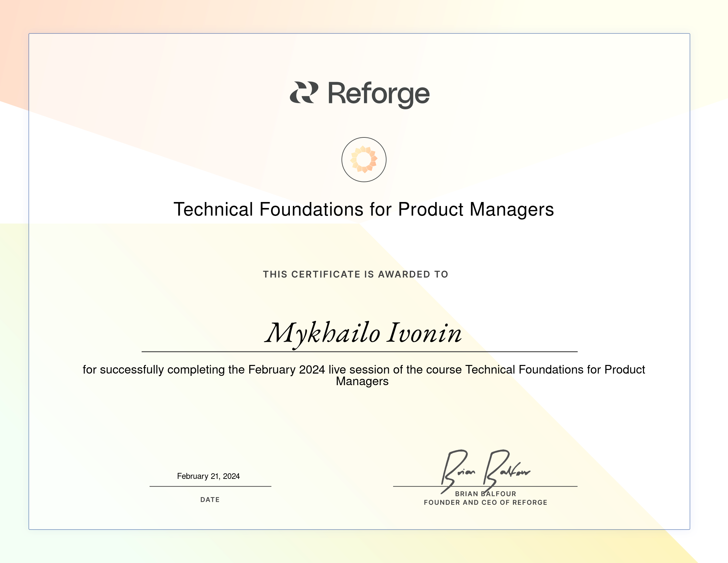Click the date February 21, 2024
Screen dimensions: 728x563
pyautogui.click(x=208, y=476)
